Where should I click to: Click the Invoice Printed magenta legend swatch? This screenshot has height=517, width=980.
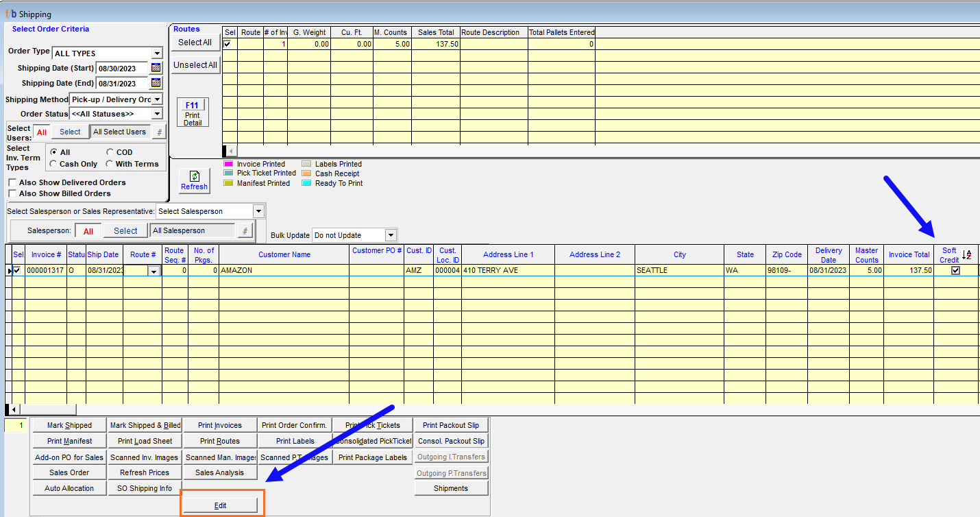click(x=228, y=165)
